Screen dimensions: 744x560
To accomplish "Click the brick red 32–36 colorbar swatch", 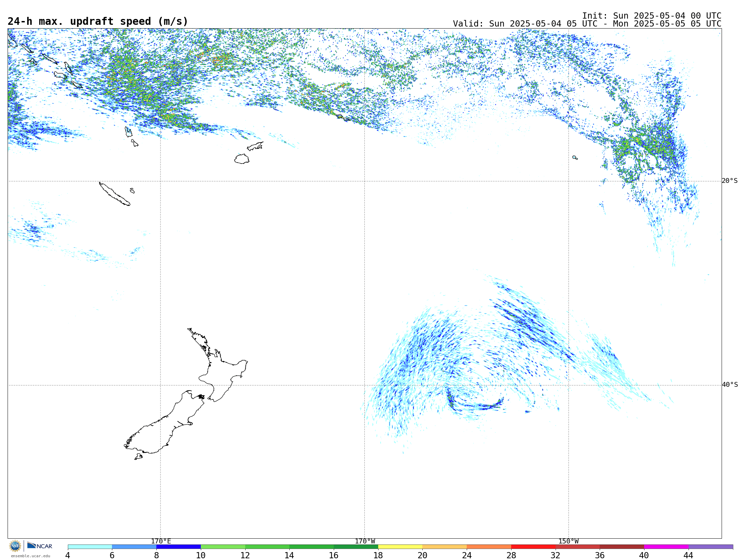I will 578,547.
